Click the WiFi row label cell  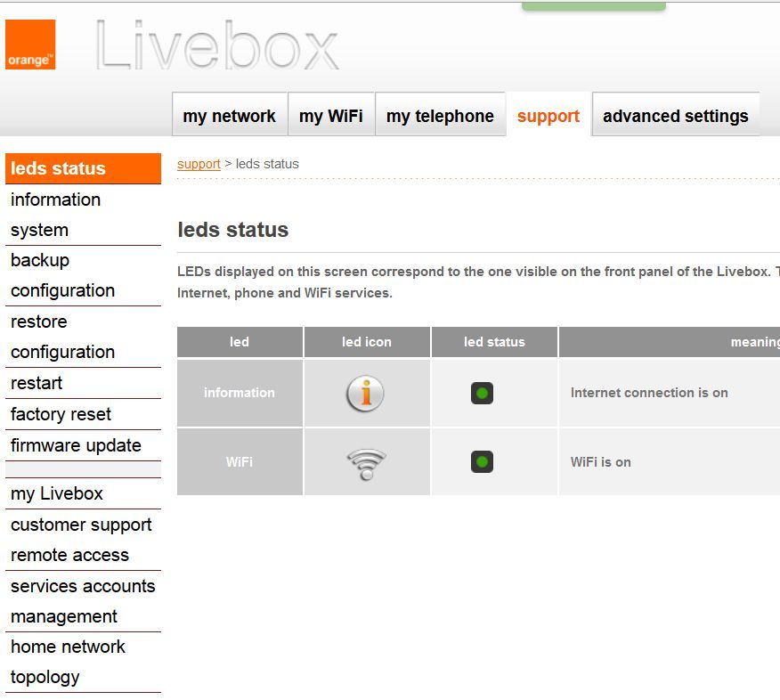[x=240, y=461]
